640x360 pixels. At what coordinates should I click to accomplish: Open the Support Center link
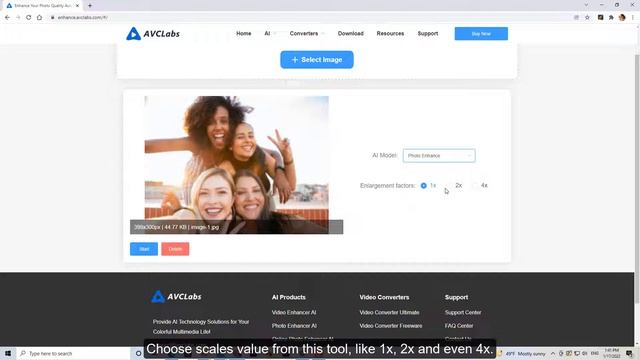[x=463, y=313]
